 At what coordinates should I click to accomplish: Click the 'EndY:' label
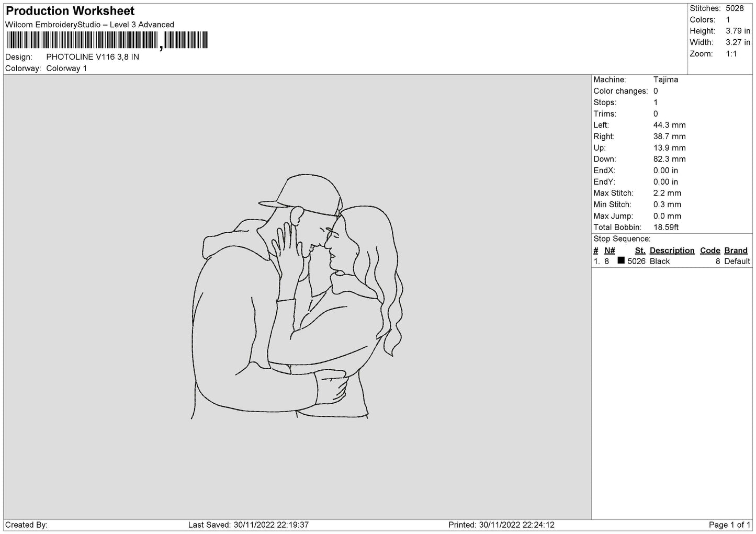[604, 182]
